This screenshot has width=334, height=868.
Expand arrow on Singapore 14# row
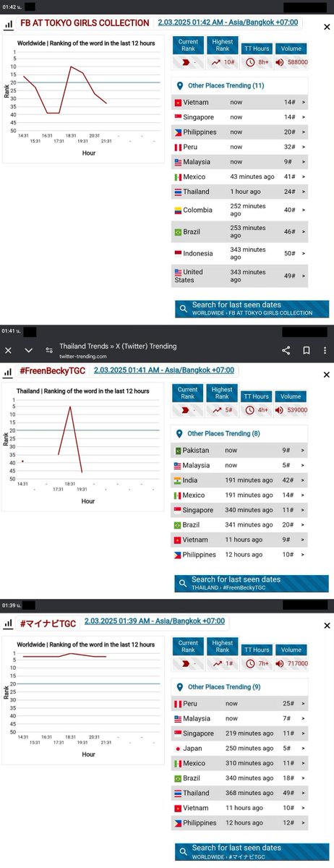[304, 117]
